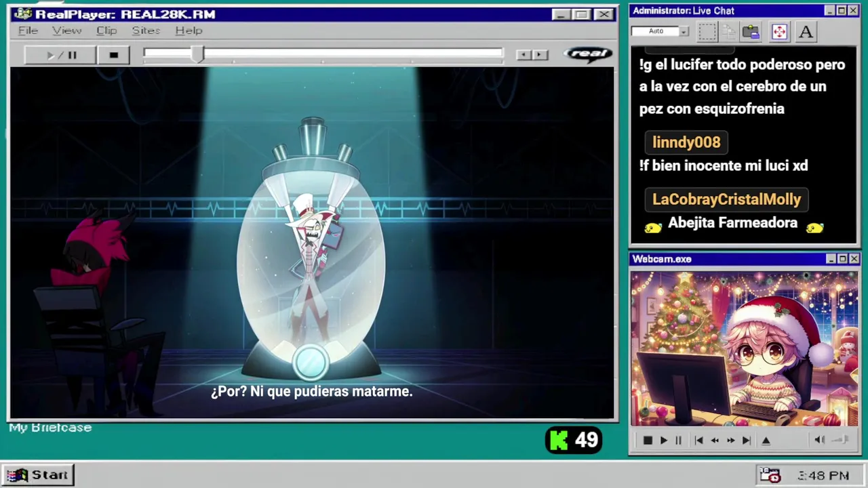Click Play in Webcam.exe controls
Image resolution: width=868 pixels, height=488 pixels.
664,441
